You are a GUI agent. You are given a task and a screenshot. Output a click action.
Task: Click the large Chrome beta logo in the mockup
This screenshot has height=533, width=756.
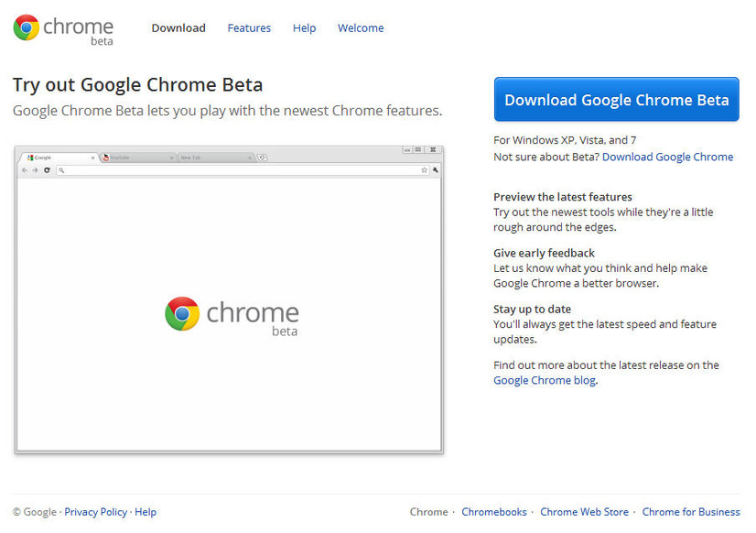[232, 316]
